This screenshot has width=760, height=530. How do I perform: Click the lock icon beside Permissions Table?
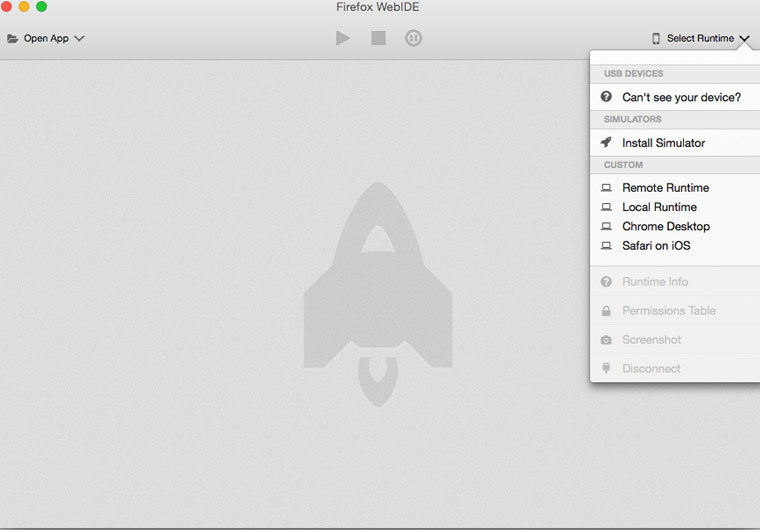[x=606, y=311]
